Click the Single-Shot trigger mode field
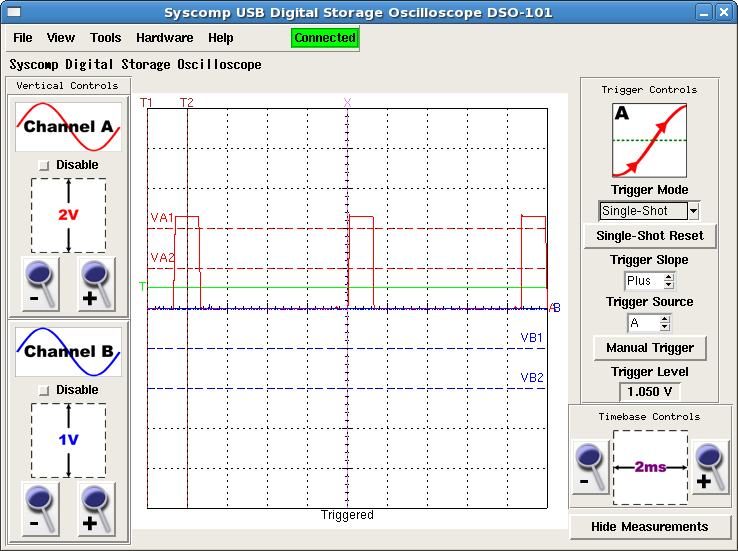738x551 pixels. point(643,211)
